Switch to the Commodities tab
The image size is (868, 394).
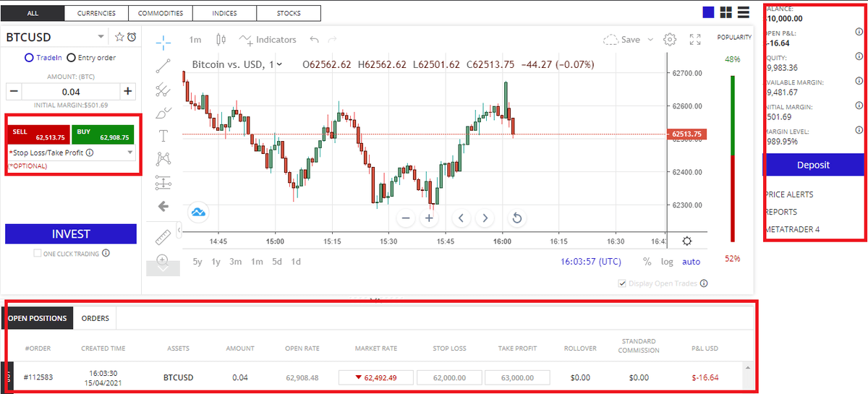(161, 13)
